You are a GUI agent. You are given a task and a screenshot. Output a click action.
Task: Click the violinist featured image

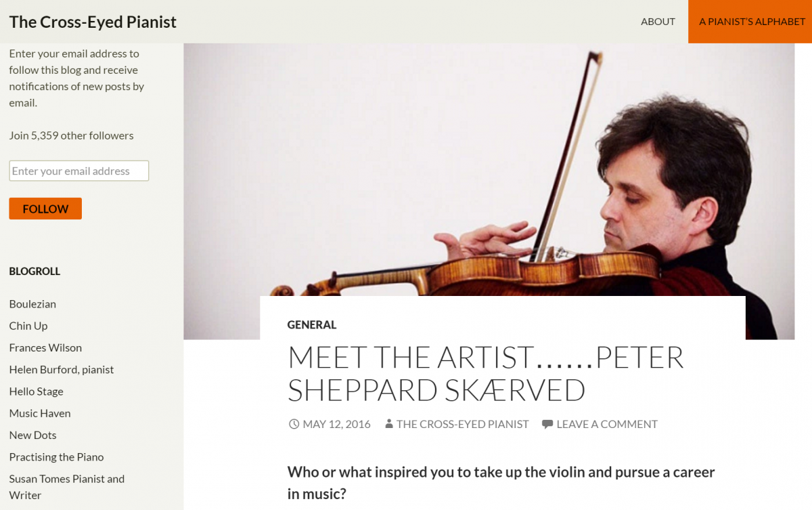pyautogui.click(x=489, y=169)
